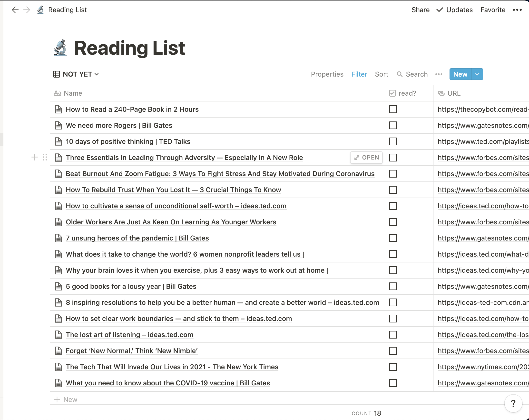
Task: Click the Name column header
Action: (217, 93)
